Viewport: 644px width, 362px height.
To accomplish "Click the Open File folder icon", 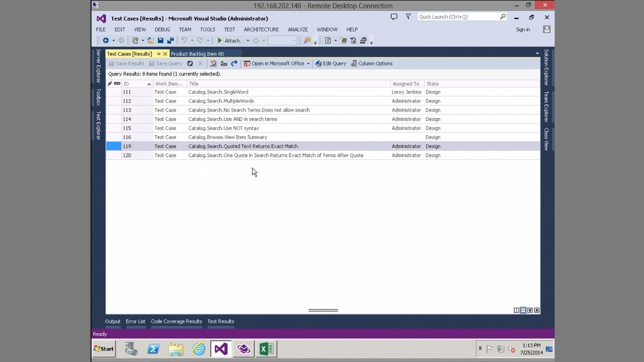I will click(x=150, y=41).
